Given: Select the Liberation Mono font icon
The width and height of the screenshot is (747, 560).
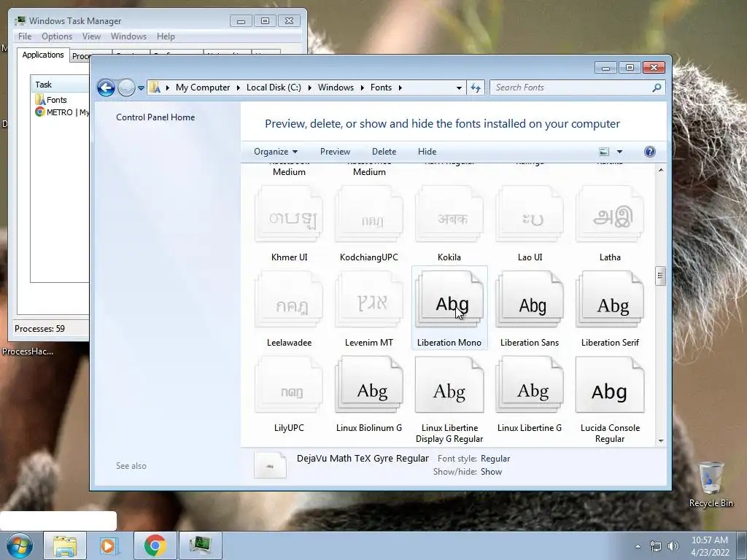Looking at the screenshot, I should tap(449, 300).
